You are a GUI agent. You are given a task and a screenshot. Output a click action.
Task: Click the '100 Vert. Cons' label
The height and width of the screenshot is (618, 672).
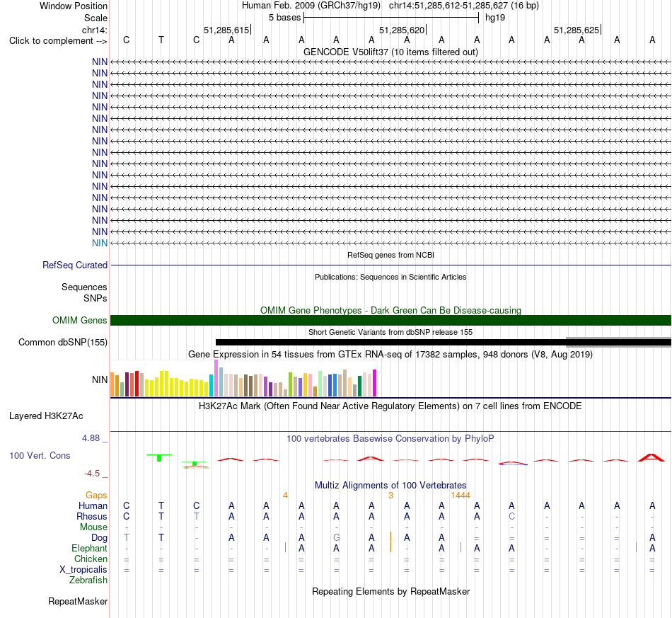click(x=40, y=455)
